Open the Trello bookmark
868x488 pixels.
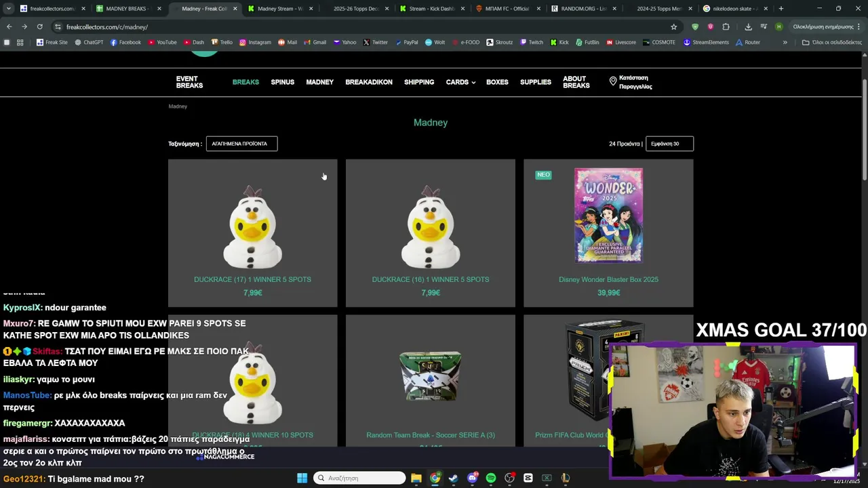(x=222, y=42)
